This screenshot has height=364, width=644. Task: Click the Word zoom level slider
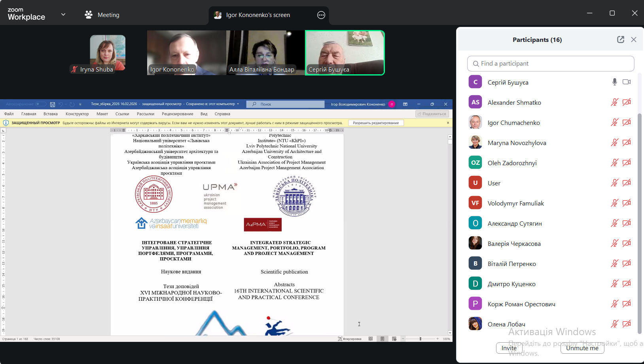pos(420,339)
